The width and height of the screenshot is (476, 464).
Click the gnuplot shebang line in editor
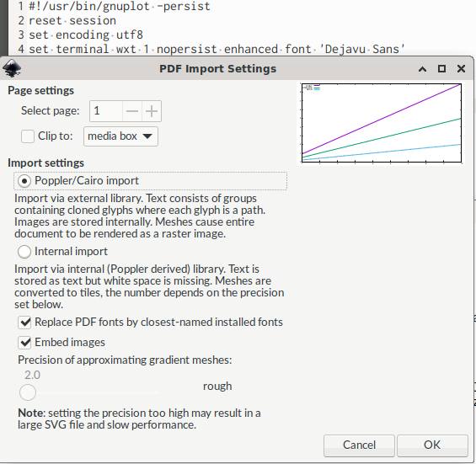(120, 7)
